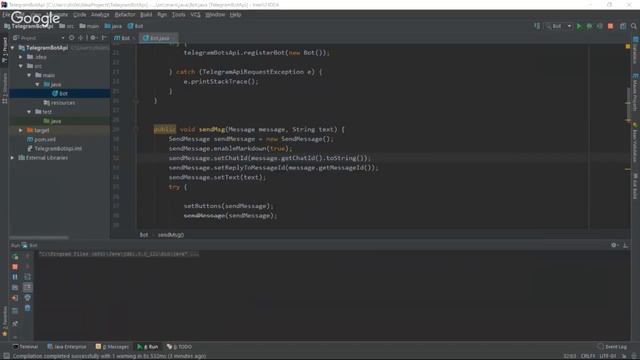Click the tool window quick access icon in status bar

point(6,356)
